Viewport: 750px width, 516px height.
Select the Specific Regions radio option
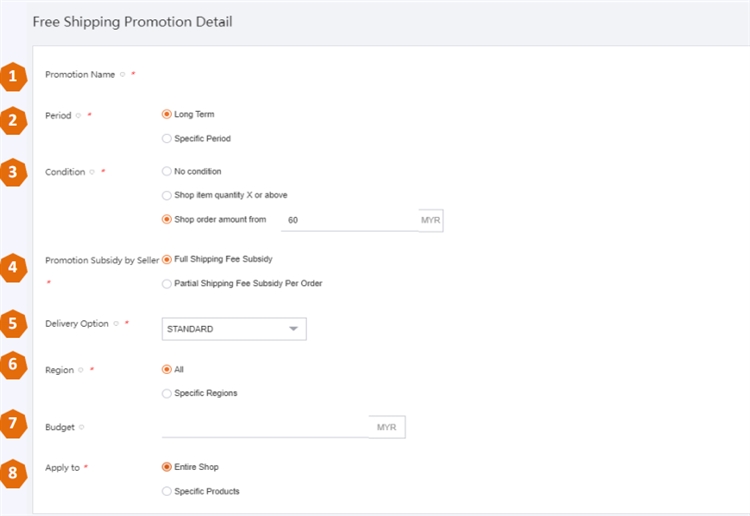167,394
